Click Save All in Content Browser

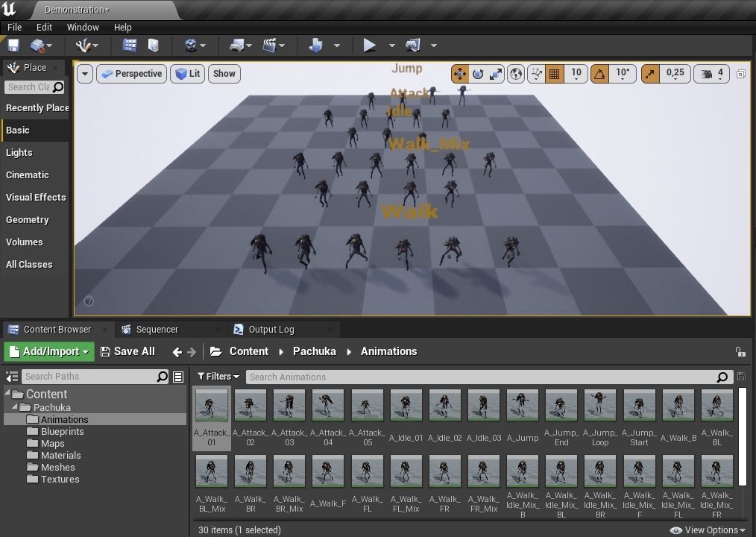tap(127, 352)
